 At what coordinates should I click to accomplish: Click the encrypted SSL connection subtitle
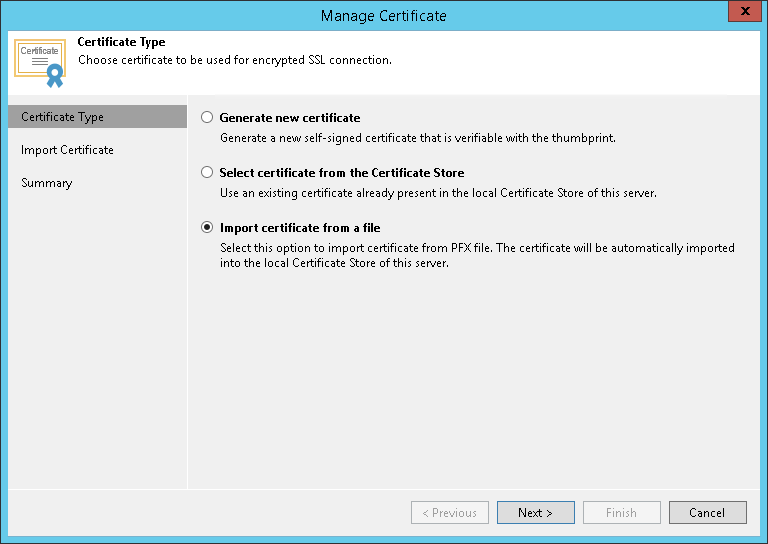tap(234, 60)
